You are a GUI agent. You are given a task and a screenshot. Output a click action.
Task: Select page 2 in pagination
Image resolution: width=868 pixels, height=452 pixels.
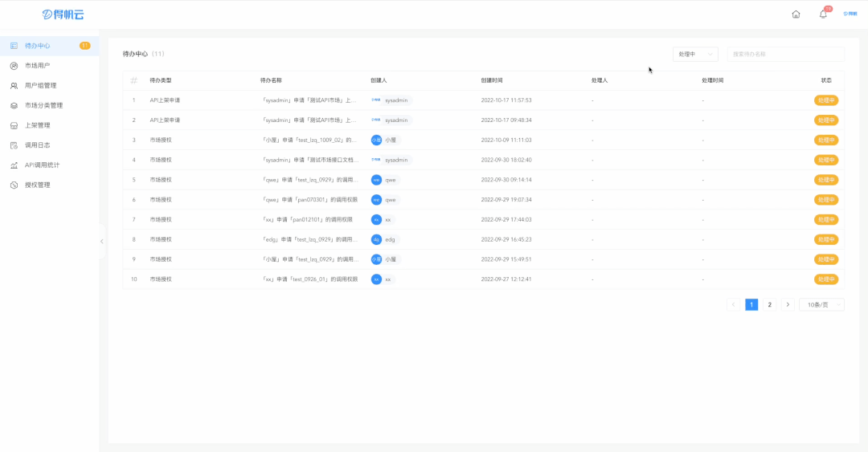[769, 305]
